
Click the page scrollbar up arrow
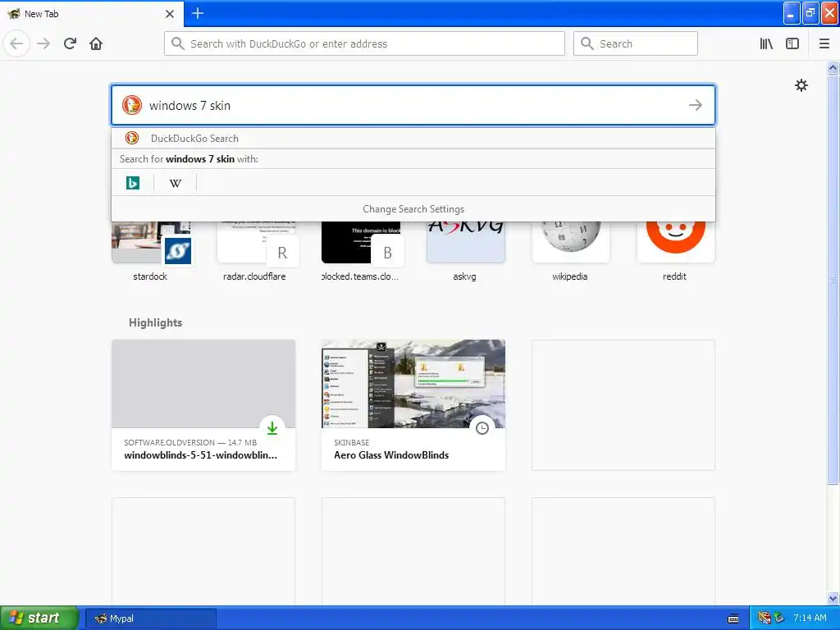click(x=833, y=67)
